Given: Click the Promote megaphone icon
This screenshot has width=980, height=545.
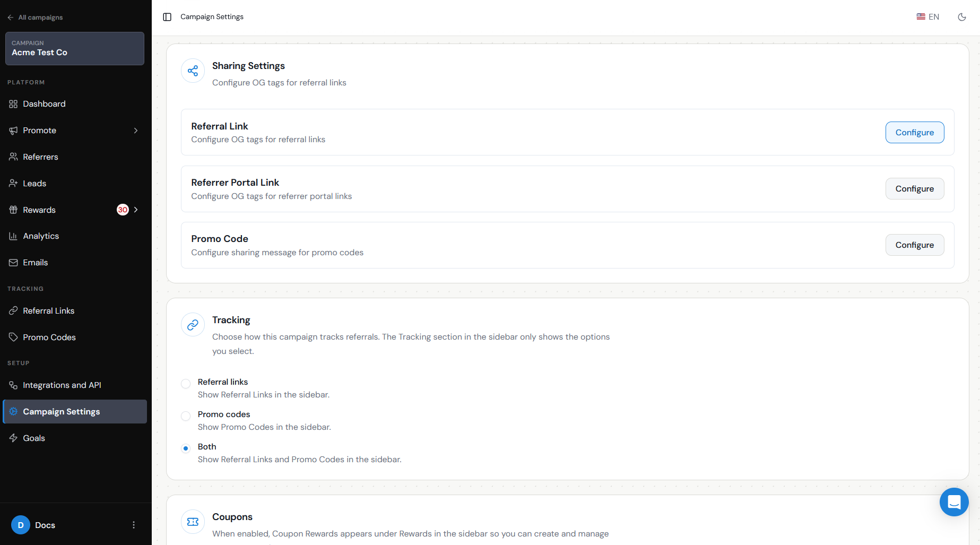Looking at the screenshot, I should coord(13,131).
